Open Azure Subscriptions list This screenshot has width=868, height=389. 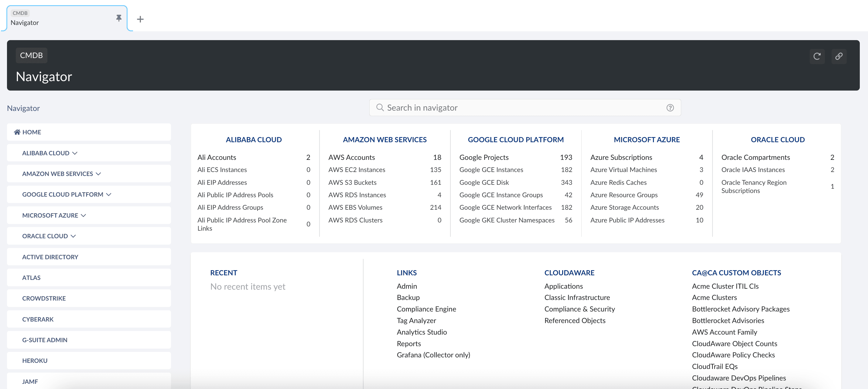[x=621, y=157]
